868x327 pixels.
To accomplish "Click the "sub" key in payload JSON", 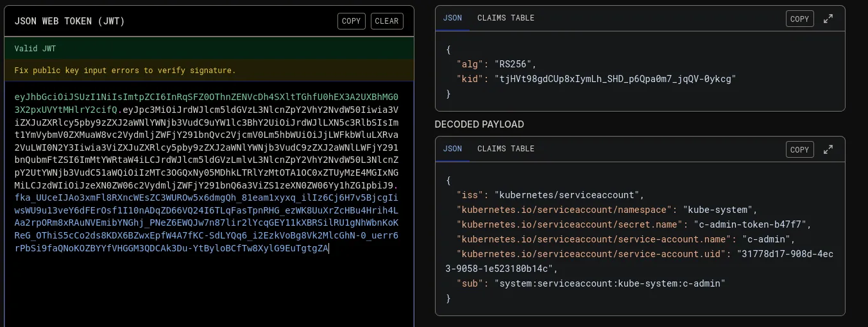I will pos(469,283).
